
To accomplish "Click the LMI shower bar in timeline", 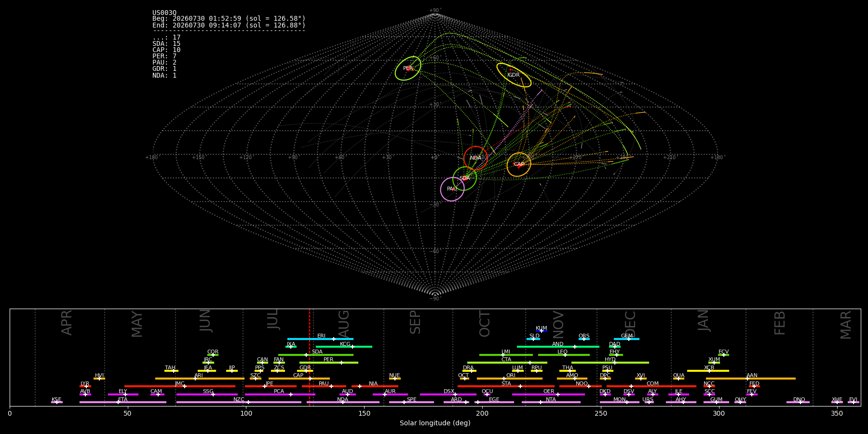I will coord(506,355).
